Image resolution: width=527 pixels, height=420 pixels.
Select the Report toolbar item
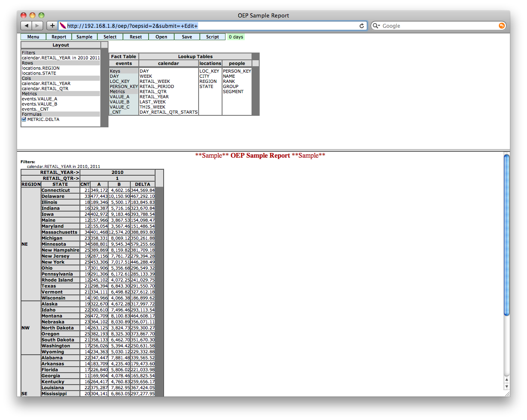[x=59, y=37]
